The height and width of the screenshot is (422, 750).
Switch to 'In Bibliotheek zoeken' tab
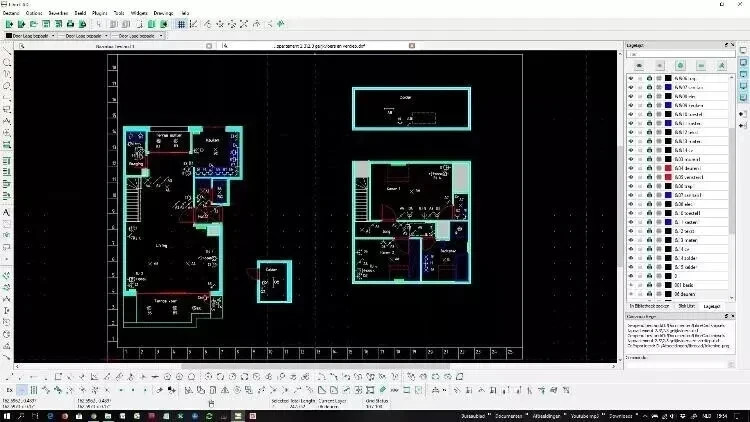point(649,306)
